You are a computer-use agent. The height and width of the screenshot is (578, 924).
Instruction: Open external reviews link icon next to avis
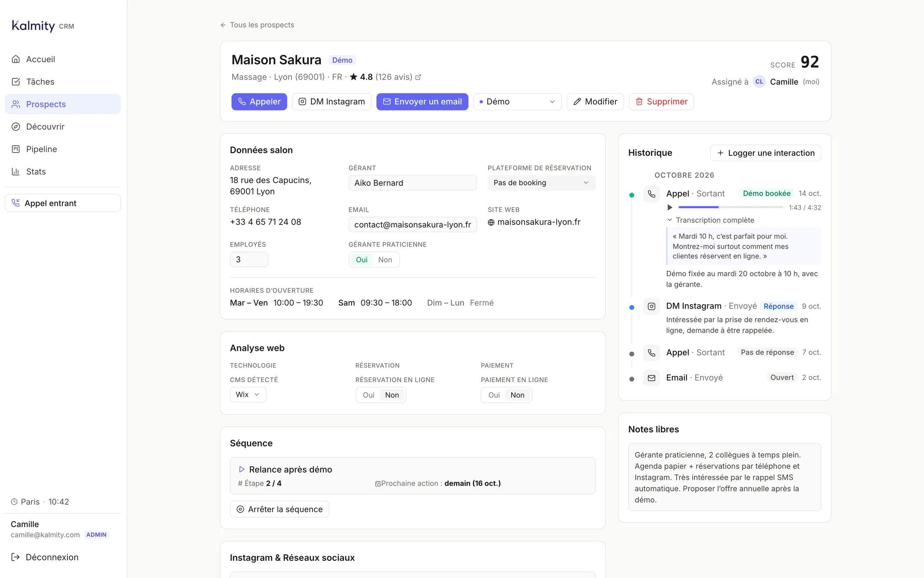418,77
